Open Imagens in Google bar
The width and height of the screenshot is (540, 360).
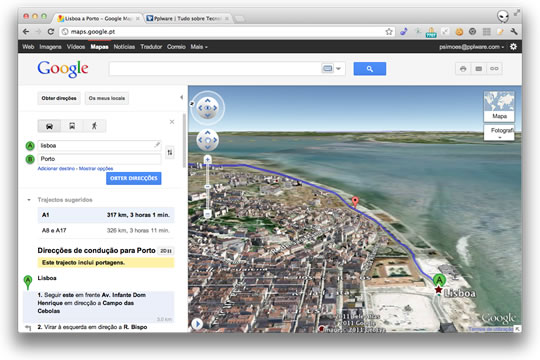[x=50, y=47]
